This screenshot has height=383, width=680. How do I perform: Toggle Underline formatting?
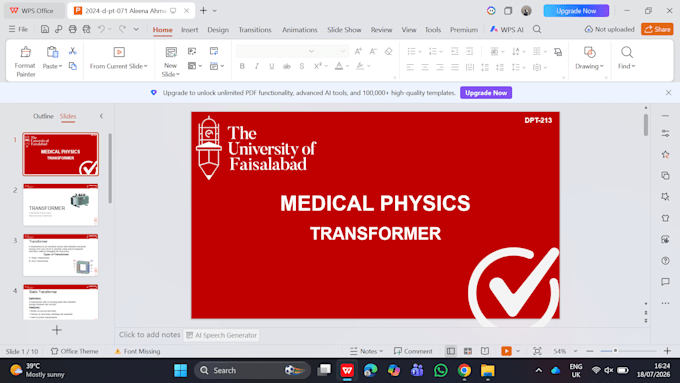pos(271,66)
